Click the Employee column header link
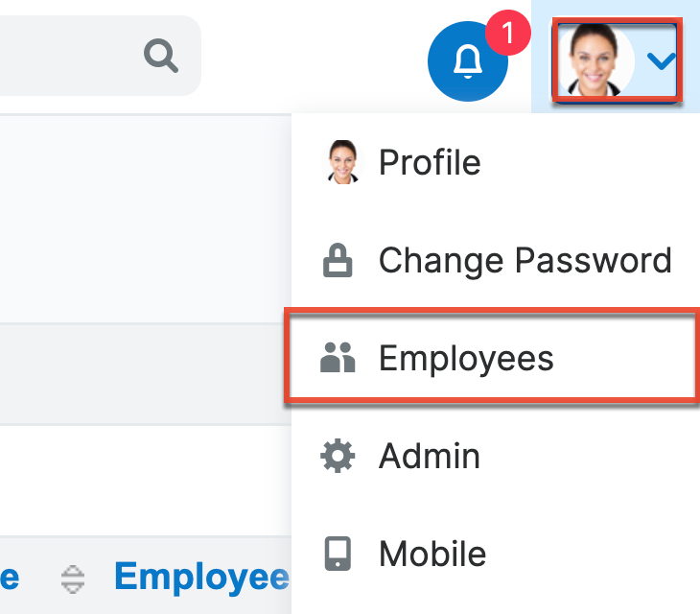 click(x=201, y=577)
